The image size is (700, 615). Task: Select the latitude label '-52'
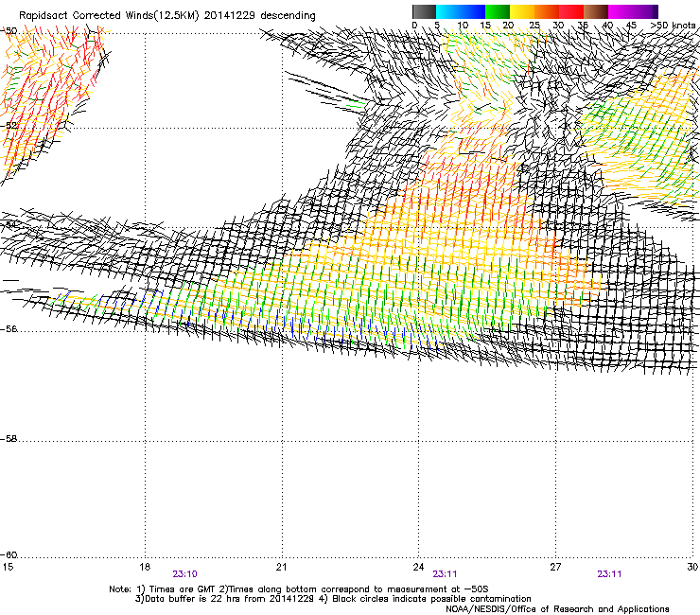8,126
